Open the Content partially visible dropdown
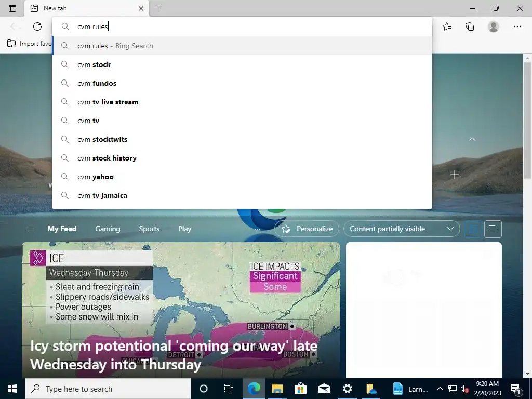 coord(402,229)
